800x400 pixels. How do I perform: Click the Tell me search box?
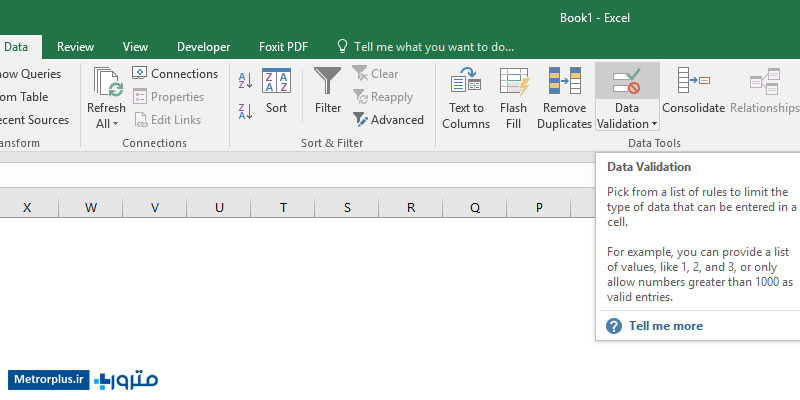[434, 47]
